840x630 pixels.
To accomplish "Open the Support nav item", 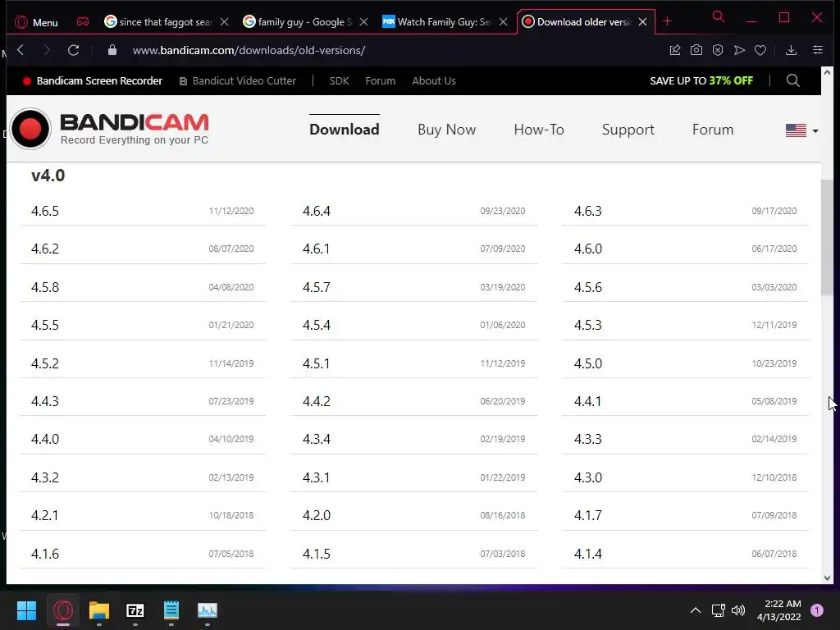I will (x=628, y=130).
